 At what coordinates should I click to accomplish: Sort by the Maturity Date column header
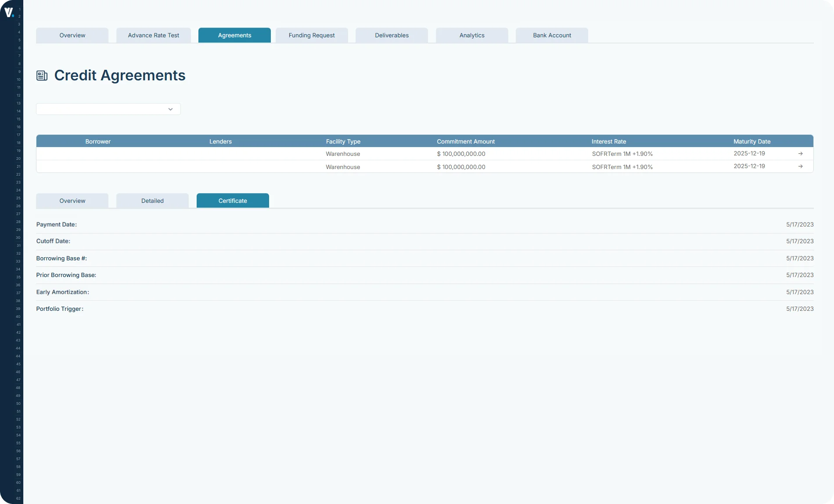click(x=751, y=141)
